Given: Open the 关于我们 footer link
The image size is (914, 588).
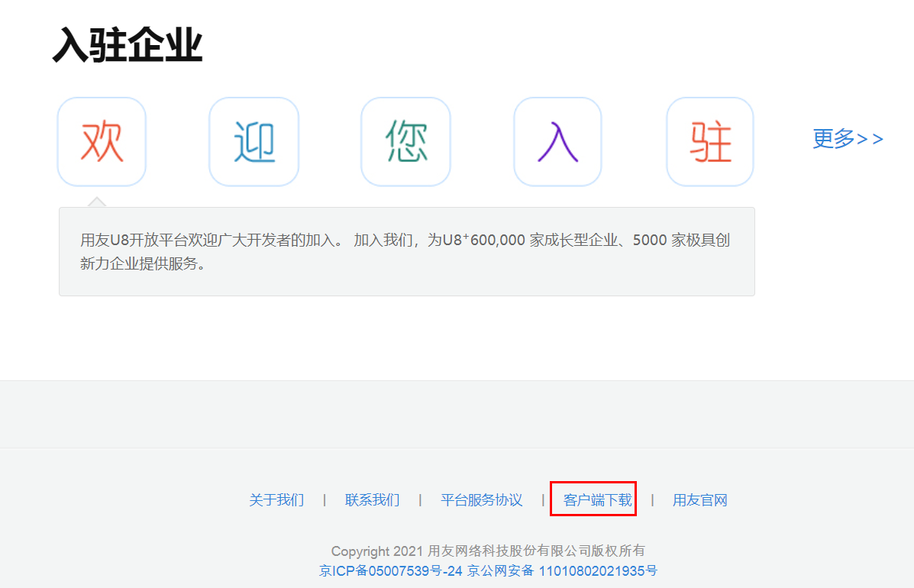Looking at the screenshot, I should (276, 500).
